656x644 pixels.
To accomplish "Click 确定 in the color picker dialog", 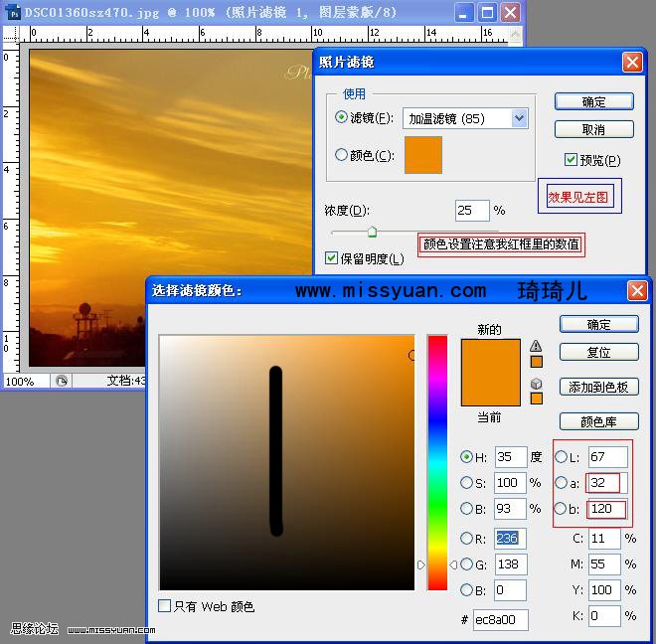I will 599,324.
